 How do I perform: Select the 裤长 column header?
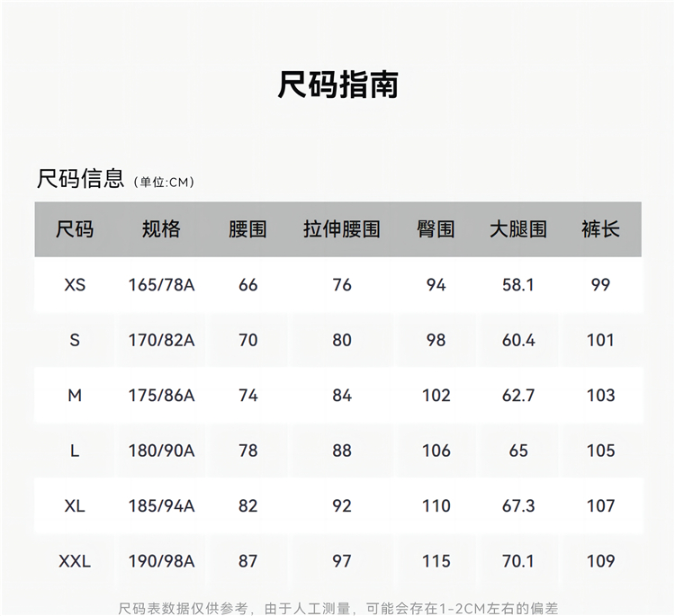click(x=600, y=229)
